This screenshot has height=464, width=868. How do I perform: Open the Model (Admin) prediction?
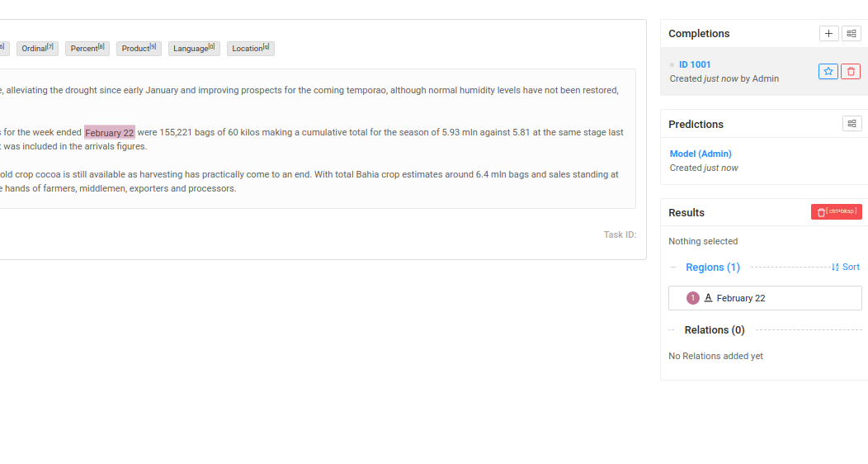click(x=701, y=154)
